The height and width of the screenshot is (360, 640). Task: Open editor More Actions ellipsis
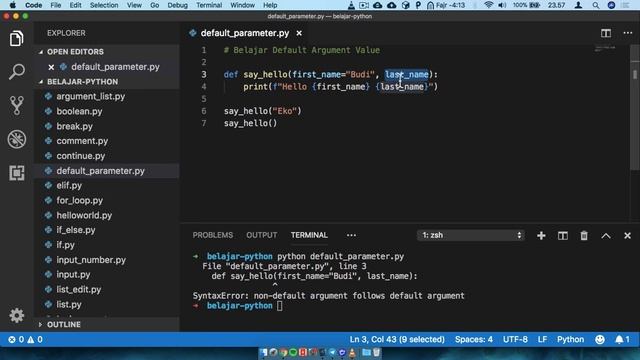point(628,33)
